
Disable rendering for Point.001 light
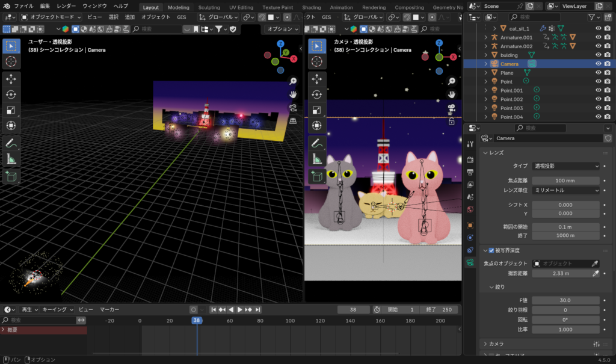[x=608, y=90]
